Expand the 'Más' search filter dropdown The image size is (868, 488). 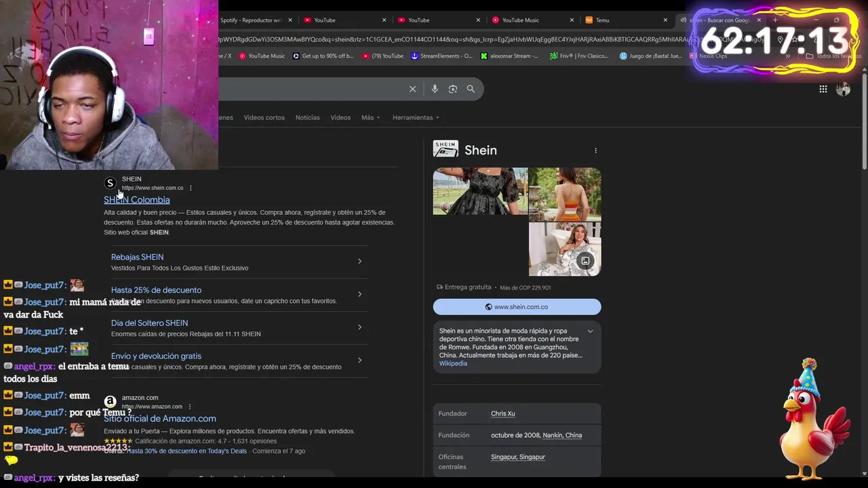(370, 117)
